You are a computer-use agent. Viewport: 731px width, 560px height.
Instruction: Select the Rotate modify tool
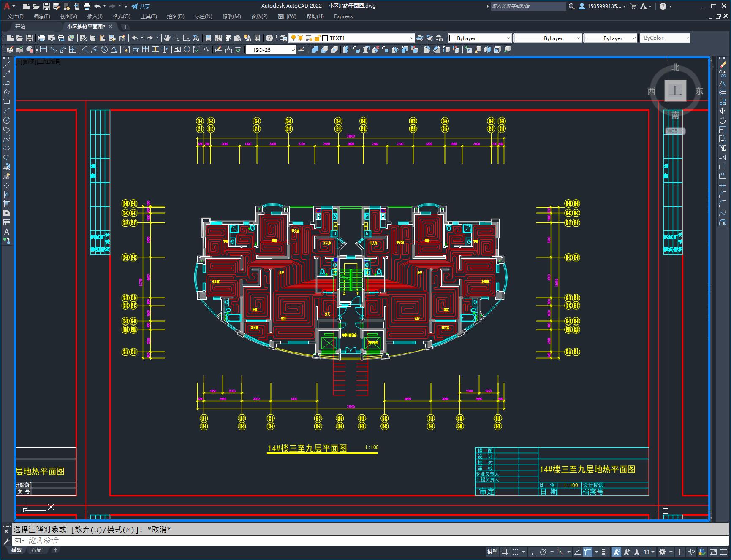[723, 120]
